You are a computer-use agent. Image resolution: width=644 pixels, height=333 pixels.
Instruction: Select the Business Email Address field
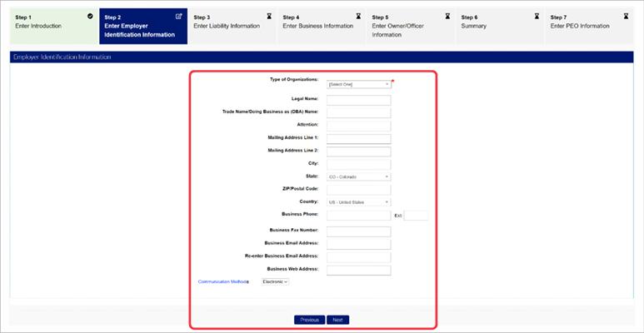[358, 243]
